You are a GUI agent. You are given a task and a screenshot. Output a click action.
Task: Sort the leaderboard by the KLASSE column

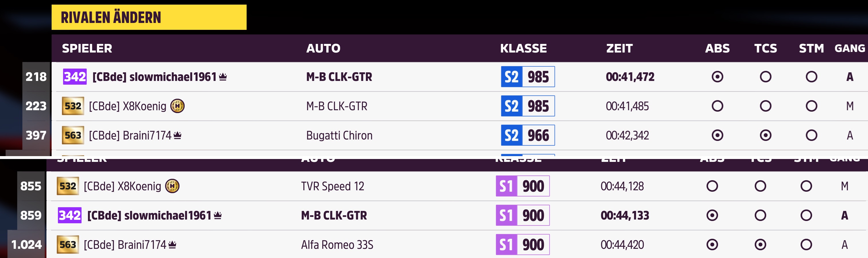[x=523, y=49]
